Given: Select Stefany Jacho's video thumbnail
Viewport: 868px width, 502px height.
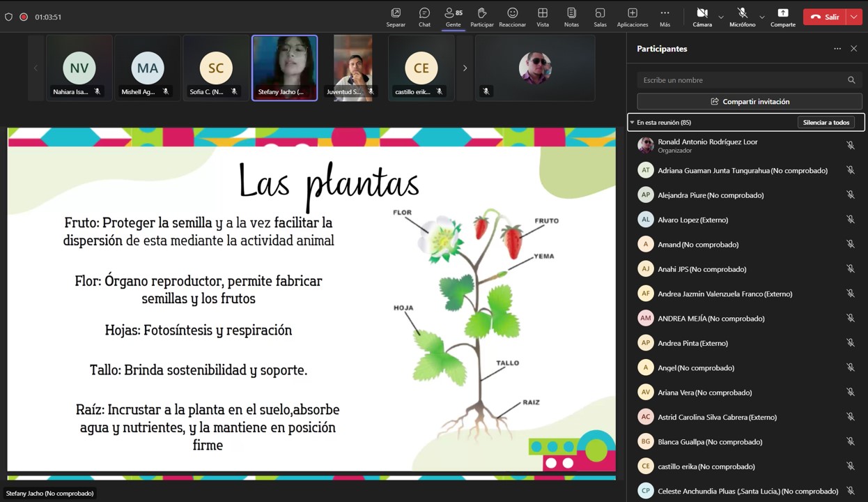Looking at the screenshot, I should 284,68.
